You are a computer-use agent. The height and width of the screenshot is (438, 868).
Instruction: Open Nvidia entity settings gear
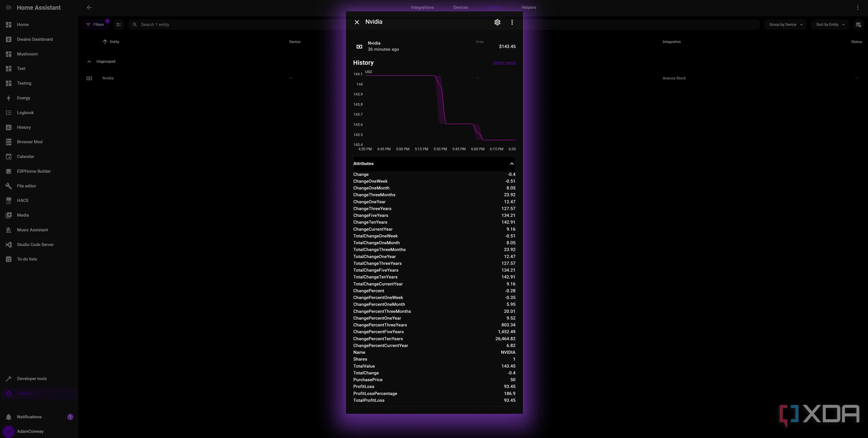click(497, 22)
